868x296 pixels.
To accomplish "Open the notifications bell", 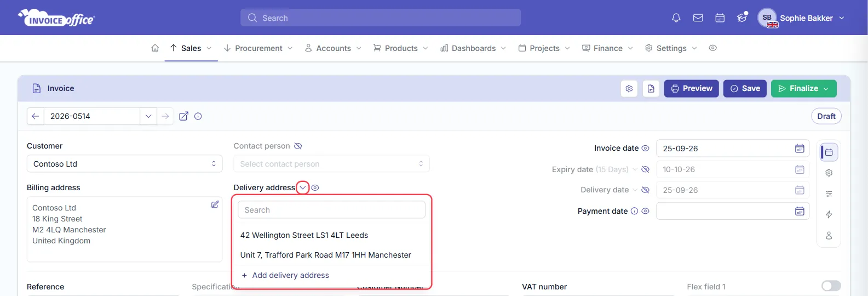I will pos(676,18).
